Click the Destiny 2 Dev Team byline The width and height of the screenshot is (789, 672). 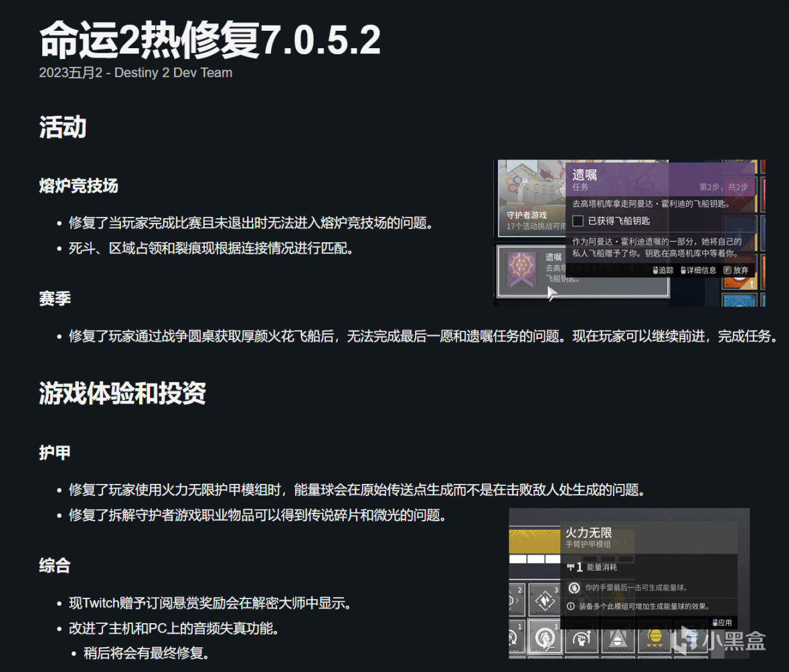[173, 72]
